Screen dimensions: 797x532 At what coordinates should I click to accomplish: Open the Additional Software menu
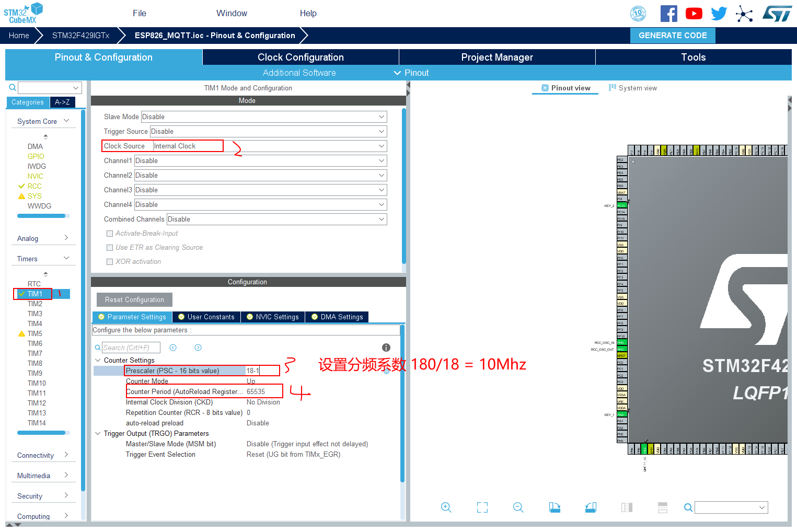coord(299,73)
